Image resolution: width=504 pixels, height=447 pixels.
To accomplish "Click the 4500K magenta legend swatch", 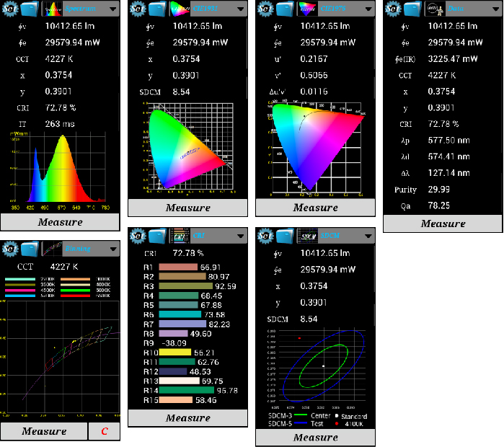I will coord(20,291).
